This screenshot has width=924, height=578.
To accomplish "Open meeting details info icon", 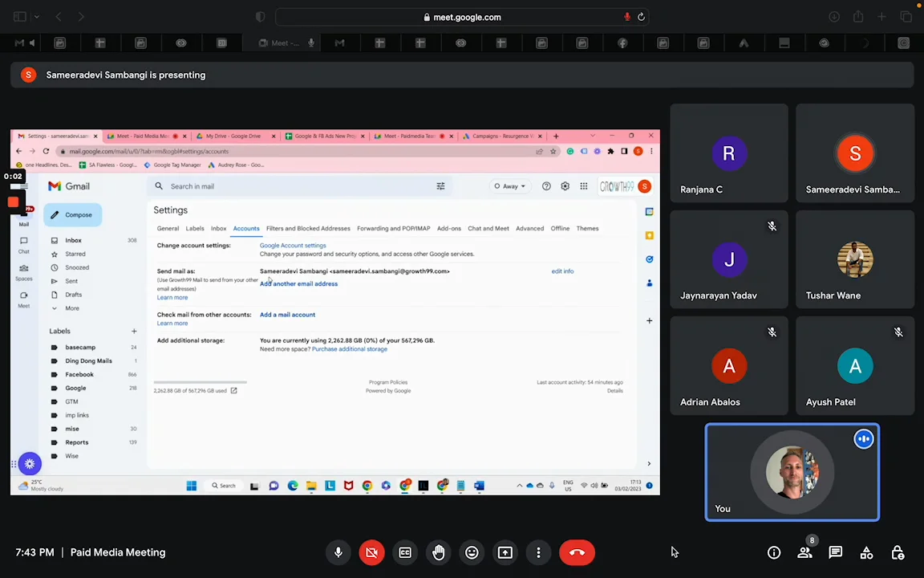I will click(774, 552).
